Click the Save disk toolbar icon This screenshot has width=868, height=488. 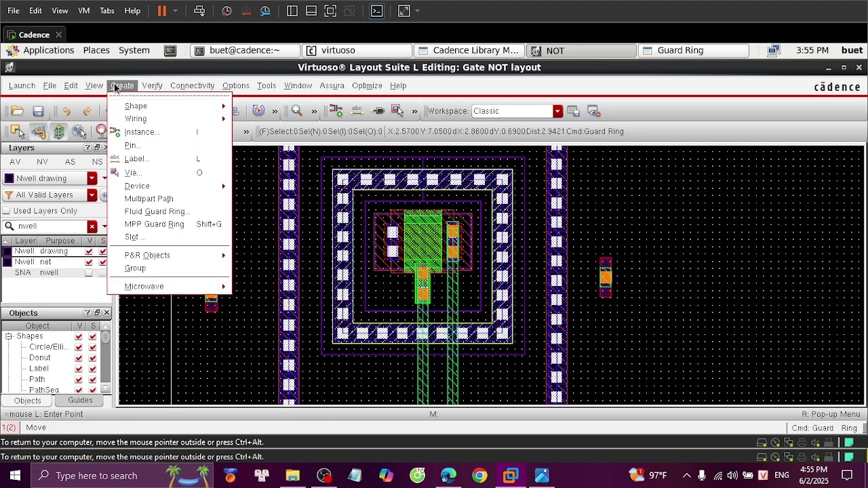click(x=38, y=111)
